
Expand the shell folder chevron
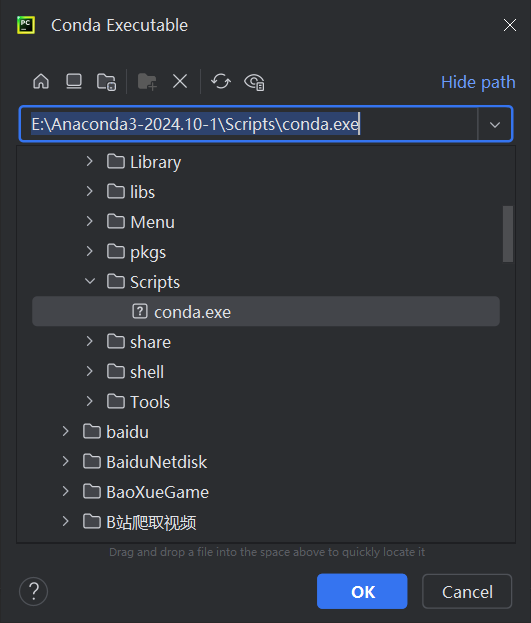[90, 371]
